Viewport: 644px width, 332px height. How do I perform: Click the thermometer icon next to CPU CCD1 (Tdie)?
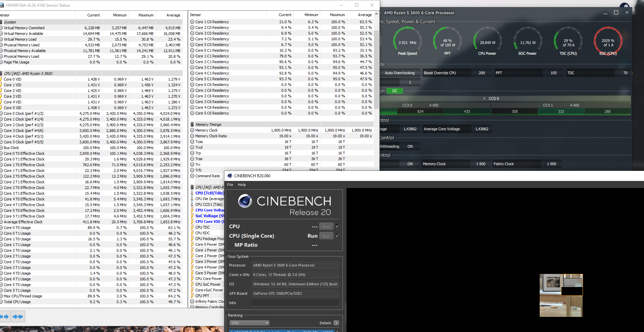coord(192,204)
